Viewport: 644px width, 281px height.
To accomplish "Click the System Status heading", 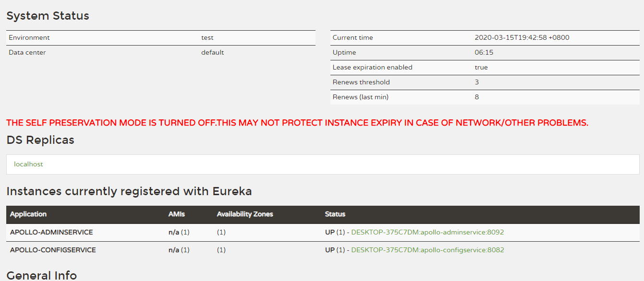I will [48, 16].
